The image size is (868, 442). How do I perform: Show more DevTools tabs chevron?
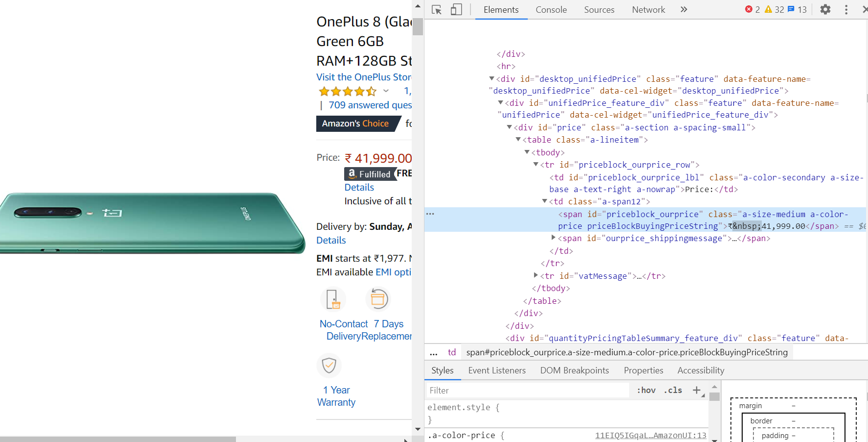point(684,9)
